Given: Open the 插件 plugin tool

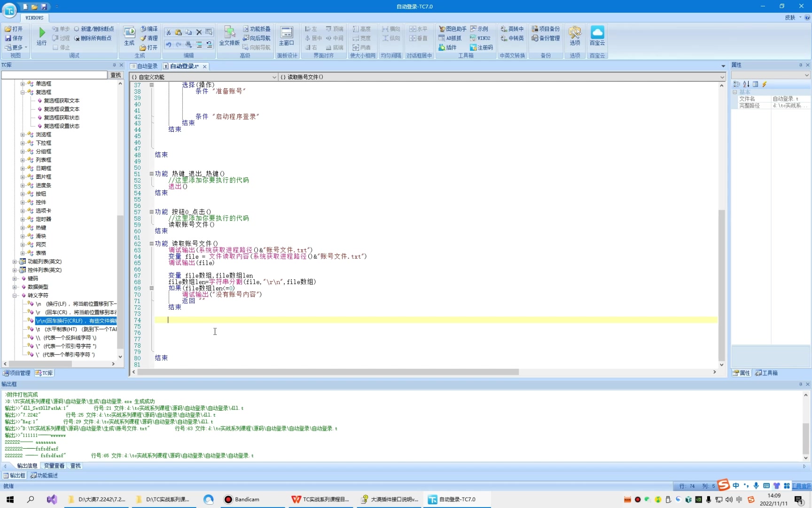Looking at the screenshot, I should click(x=447, y=48).
